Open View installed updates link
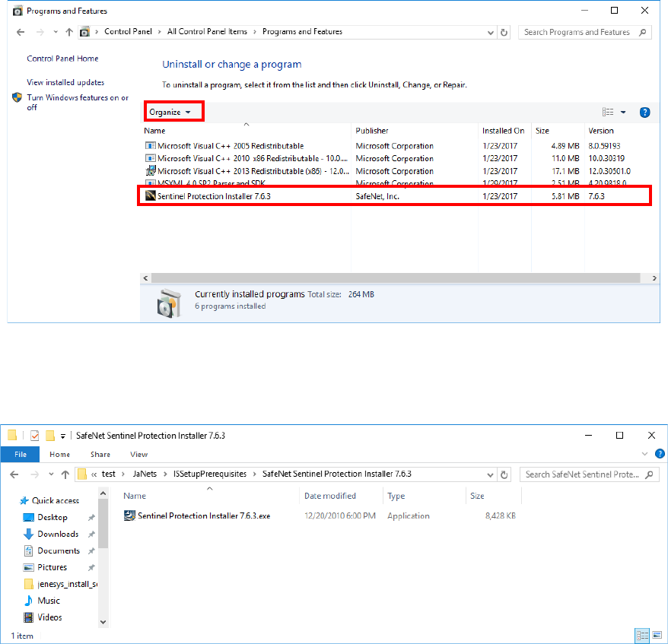This screenshot has height=644, width=668. pyautogui.click(x=65, y=82)
